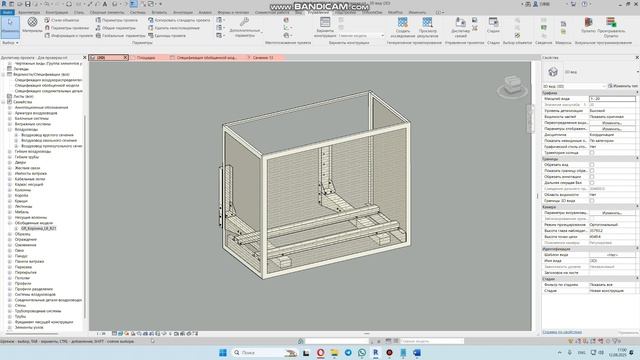The width and height of the screenshot is (640, 360).
Task: Launch Dynamo from the ribbon
Action: click(x=588, y=25)
